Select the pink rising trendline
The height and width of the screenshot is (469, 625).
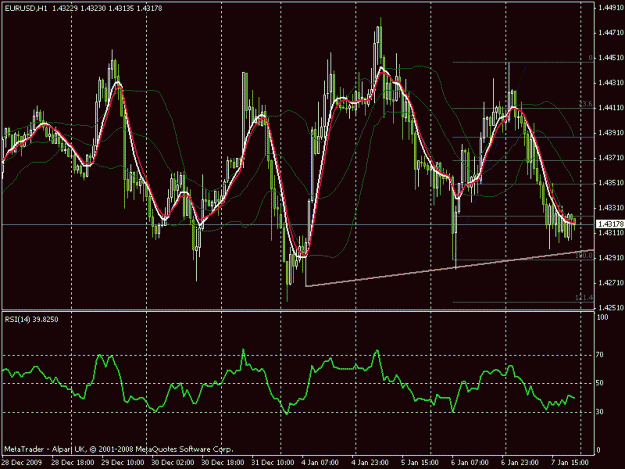tap(450, 268)
